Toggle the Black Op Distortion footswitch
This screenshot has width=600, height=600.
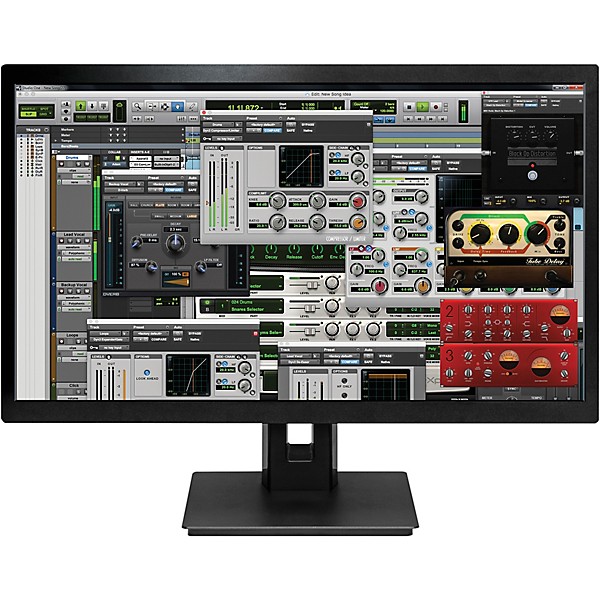(x=532, y=176)
